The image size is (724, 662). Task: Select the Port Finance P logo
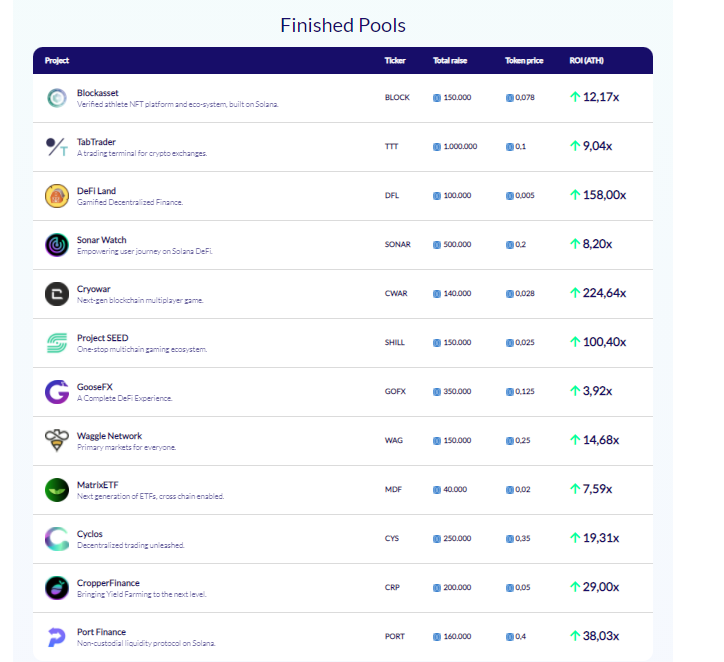pos(57,637)
